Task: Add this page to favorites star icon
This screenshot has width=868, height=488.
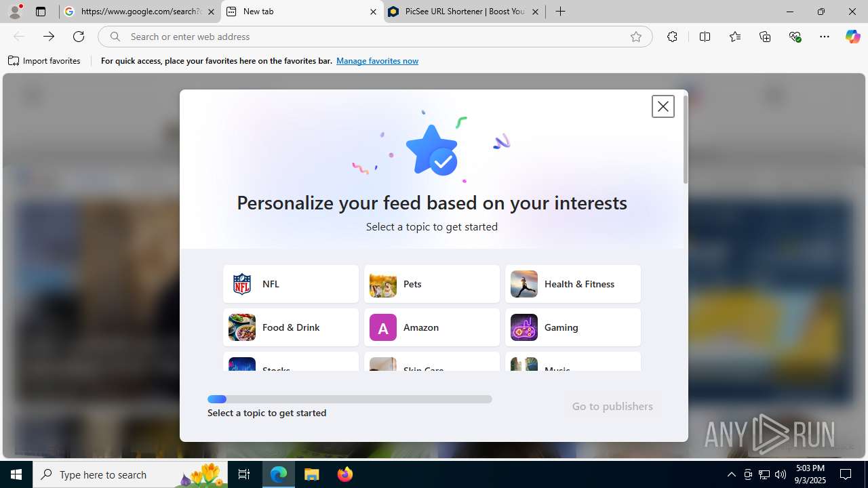Action: coord(636,37)
